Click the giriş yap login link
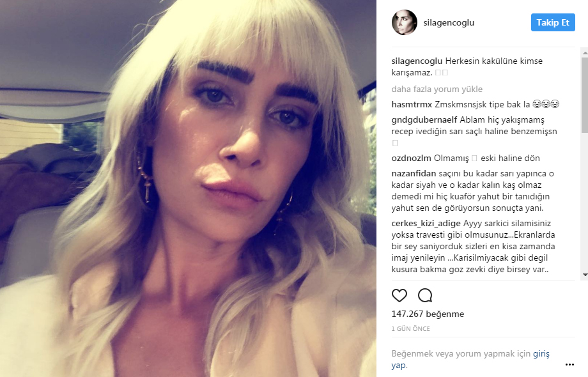The height and width of the screenshot is (377, 588). tap(541, 353)
